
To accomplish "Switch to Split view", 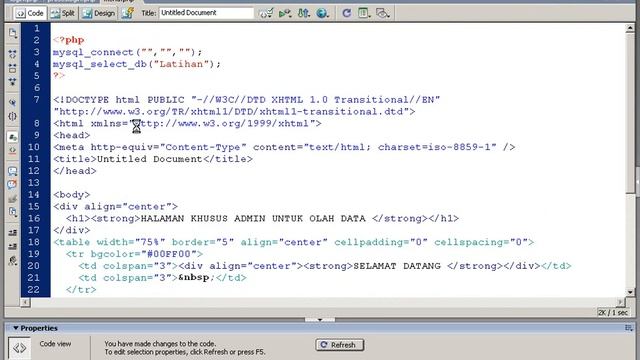I will pyautogui.click(x=62, y=13).
